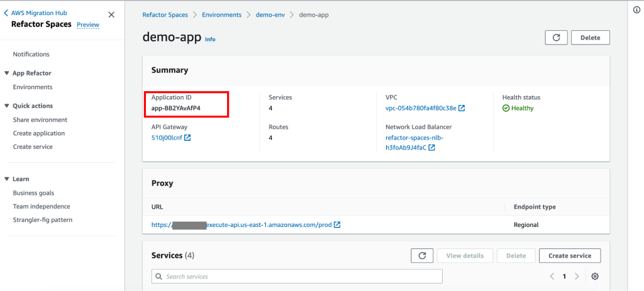Select Share environment quick action
644x291 pixels.
40,120
